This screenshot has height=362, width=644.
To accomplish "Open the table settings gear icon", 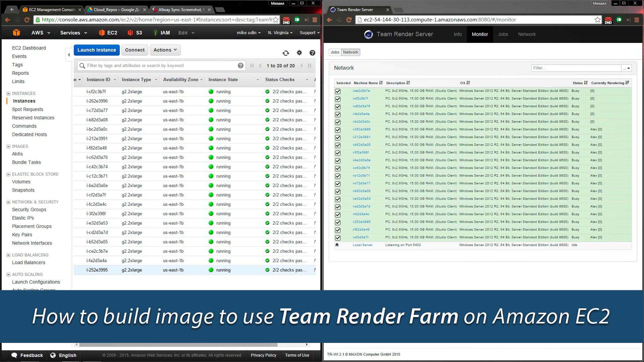I will tap(299, 53).
